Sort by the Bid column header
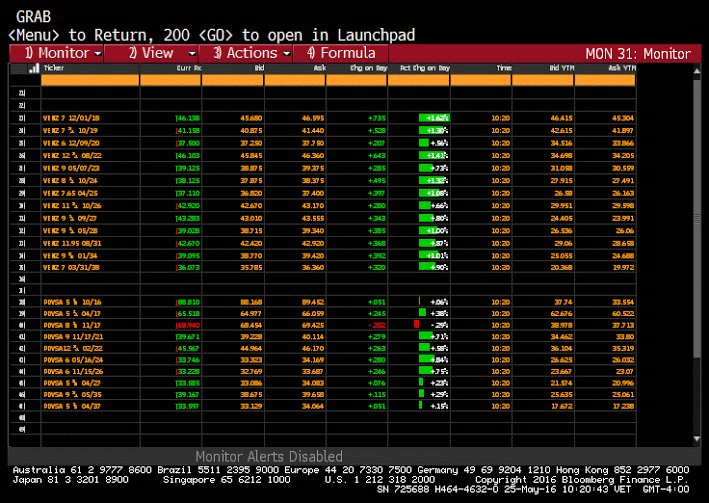Screen dimensions: 709x503 tap(259, 68)
